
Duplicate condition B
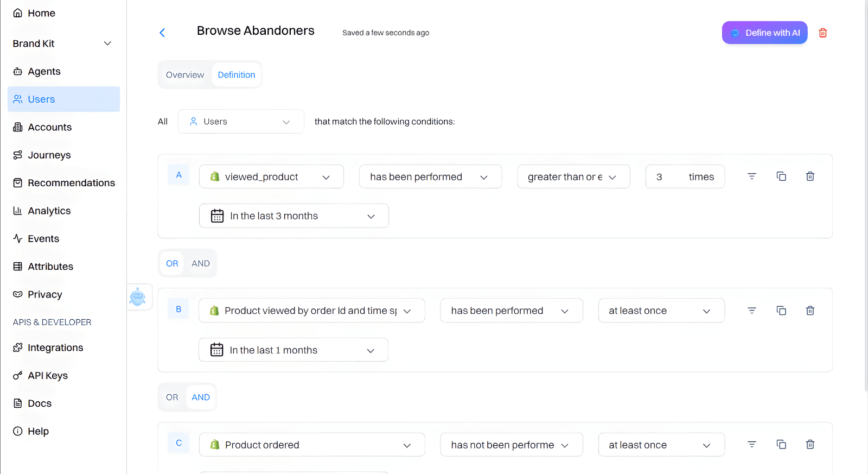pyautogui.click(x=781, y=311)
